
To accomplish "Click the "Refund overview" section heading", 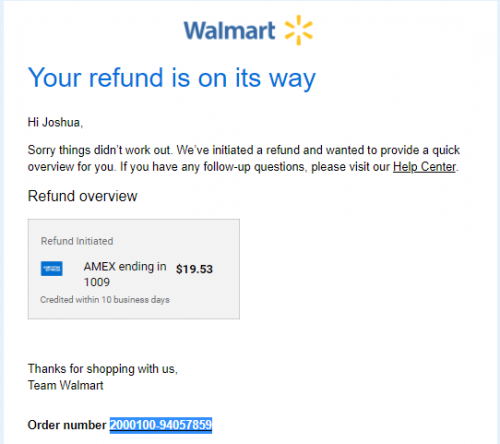I will pyautogui.click(x=83, y=196).
